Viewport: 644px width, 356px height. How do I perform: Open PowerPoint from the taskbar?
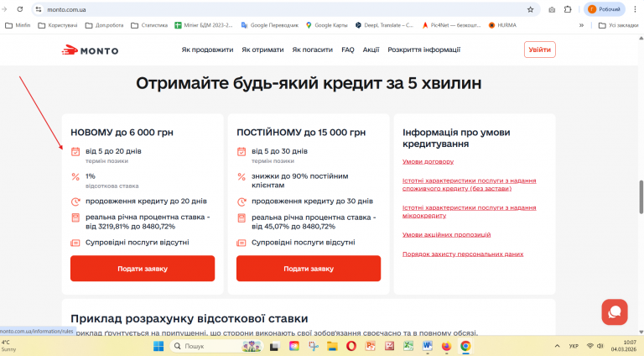tap(371, 346)
